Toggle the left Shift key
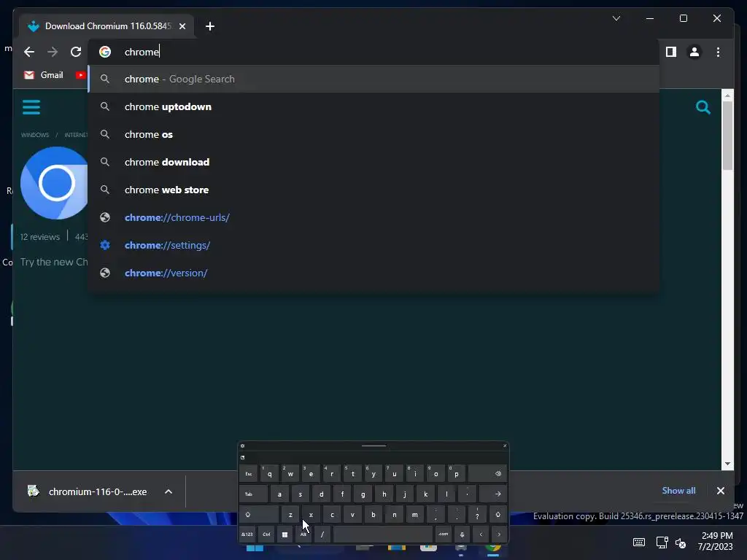The width and height of the screenshot is (747, 560). click(259, 514)
